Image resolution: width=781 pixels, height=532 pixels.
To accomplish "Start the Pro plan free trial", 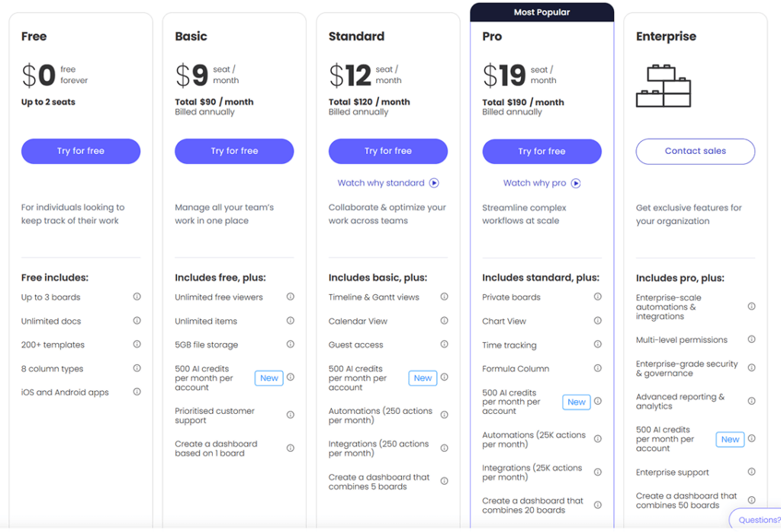I will click(x=542, y=151).
